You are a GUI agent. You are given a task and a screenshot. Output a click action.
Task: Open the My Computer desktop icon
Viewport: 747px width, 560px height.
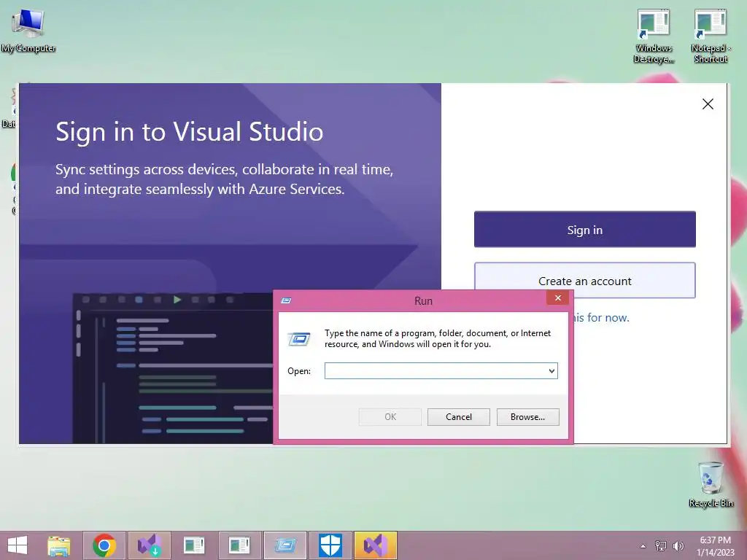(28, 31)
